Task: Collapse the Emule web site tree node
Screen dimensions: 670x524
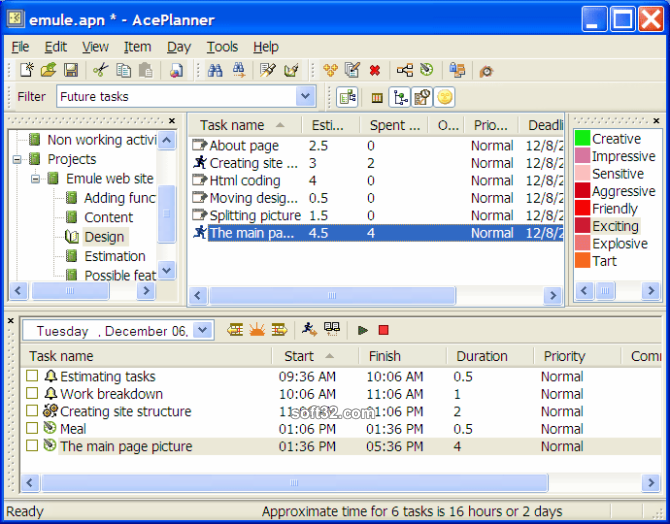Action: [36, 179]
